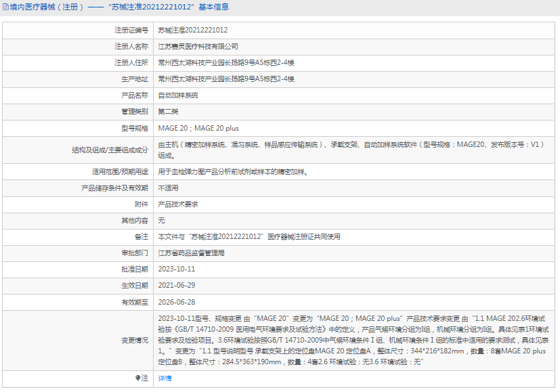Image resolution: width=560 pixels, height=392 pixels.
Task: Click the 注册人住所 address value
Action: tap(226, 63)
